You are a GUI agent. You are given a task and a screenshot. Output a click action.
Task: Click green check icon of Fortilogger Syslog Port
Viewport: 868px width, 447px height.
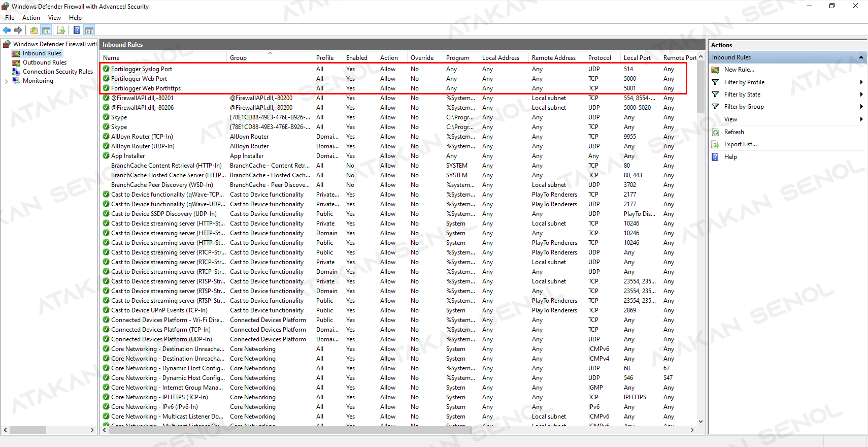pyautogui.click(x=106, y=69)
